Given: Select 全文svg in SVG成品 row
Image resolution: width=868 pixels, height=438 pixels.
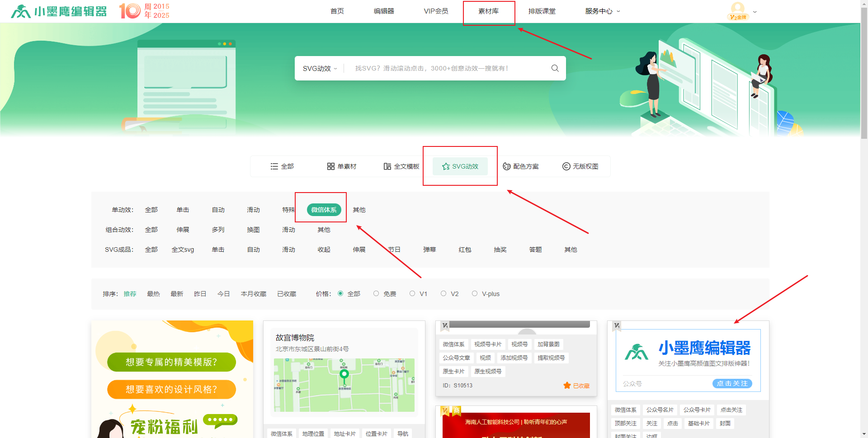Looking at the screenshot, I should pyautogui.click(x=183, y=250).
